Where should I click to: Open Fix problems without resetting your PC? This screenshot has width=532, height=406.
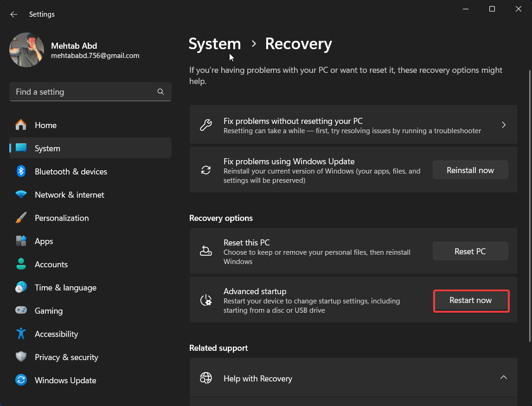[x=353, y=125]
